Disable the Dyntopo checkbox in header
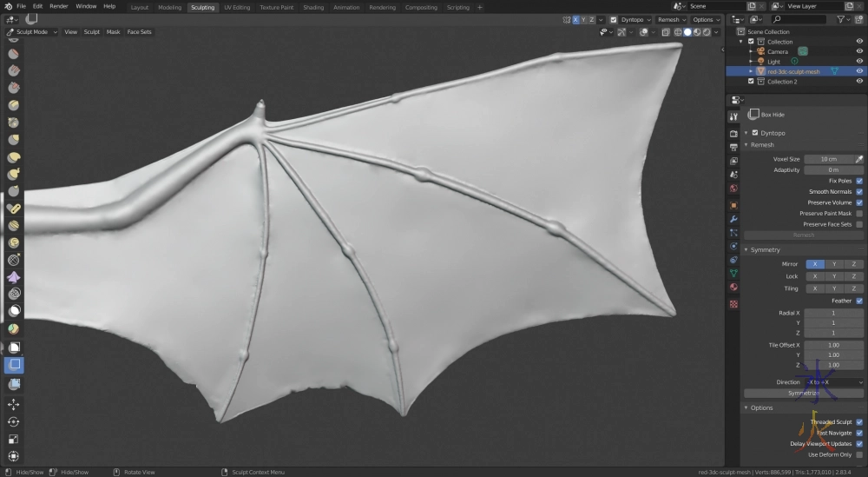This screenshot has width=868, height=477. 614,19
